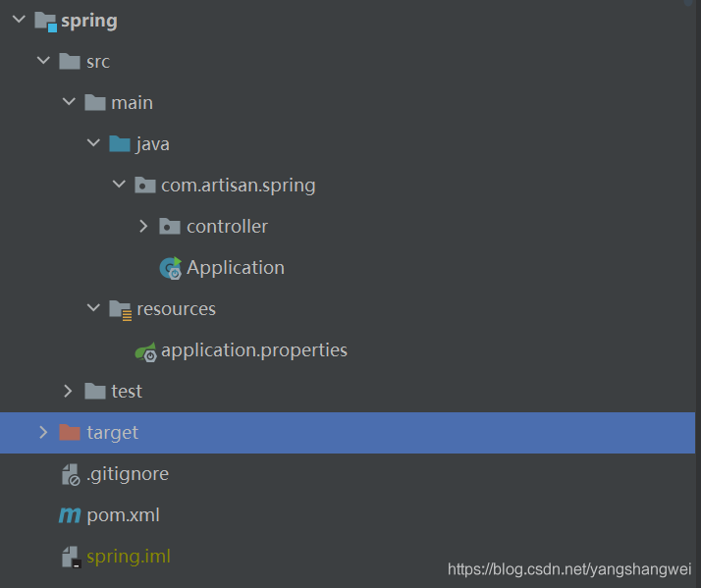Click the blue java source folder icon
The height and width of the screenshot is (588, 701).
click(120, 144)
